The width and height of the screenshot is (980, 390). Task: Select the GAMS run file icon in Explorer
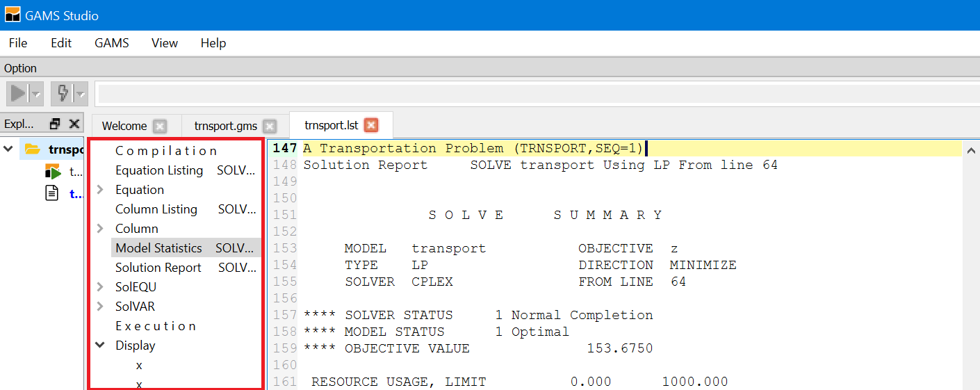tap(53, 172)
